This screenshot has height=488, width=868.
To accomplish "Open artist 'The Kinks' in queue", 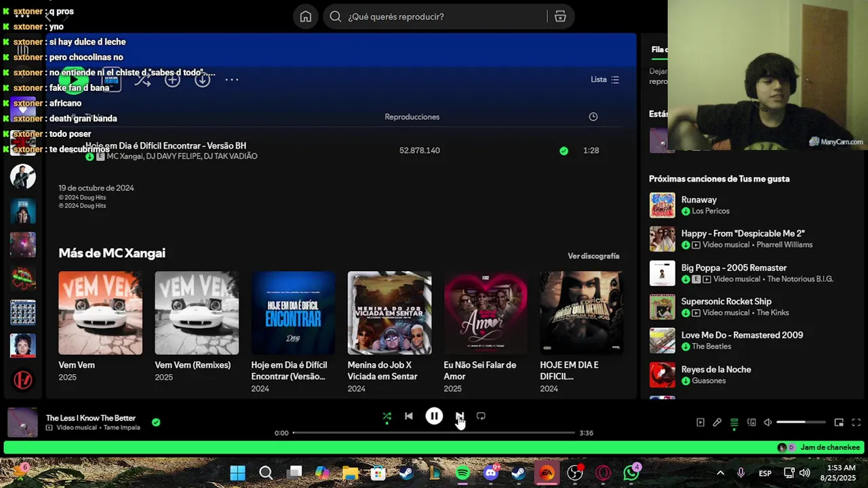I will click(x=772, y=312).
